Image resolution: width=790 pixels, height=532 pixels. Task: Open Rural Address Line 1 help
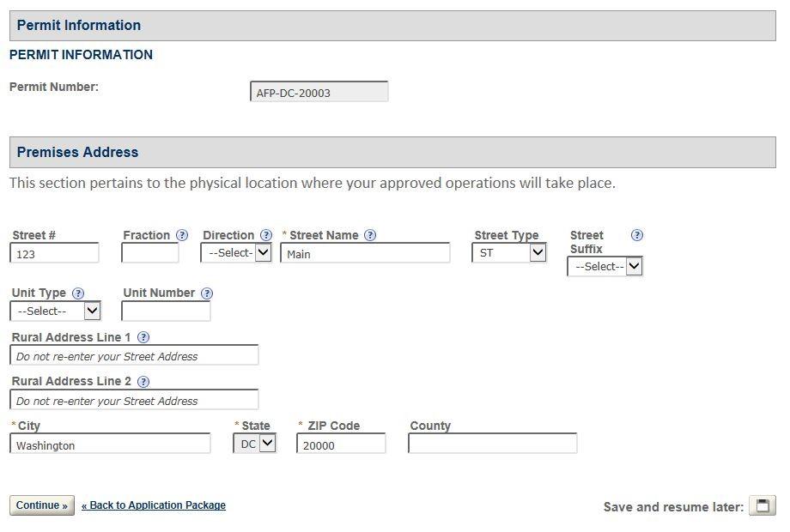[x=143, y=337]
